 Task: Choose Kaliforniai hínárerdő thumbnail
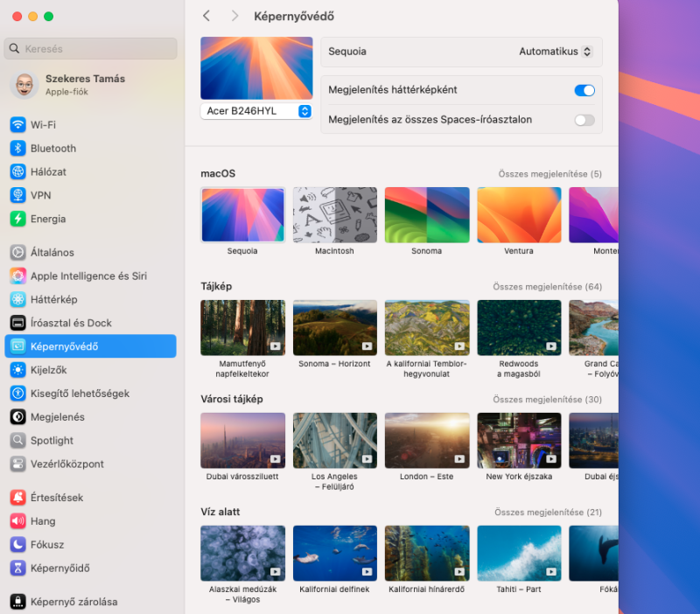pyautogui.click(x=427, y=554)
